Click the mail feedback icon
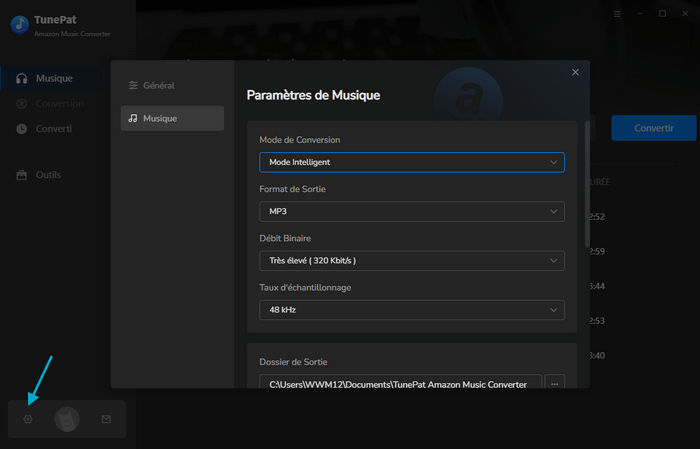The width and height of the screenshot is (700, 449). [106, 419]
